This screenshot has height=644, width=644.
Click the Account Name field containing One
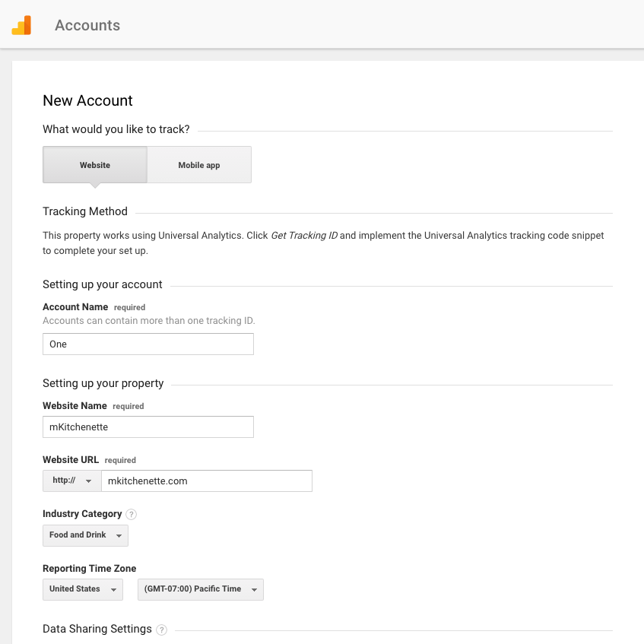[148, 344]
